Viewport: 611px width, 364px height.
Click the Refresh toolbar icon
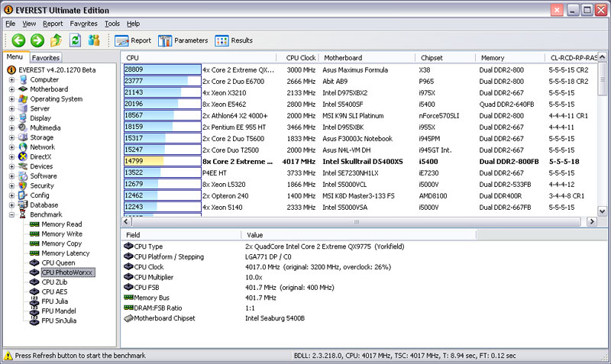pyautogui.click(x=75, y=40)
